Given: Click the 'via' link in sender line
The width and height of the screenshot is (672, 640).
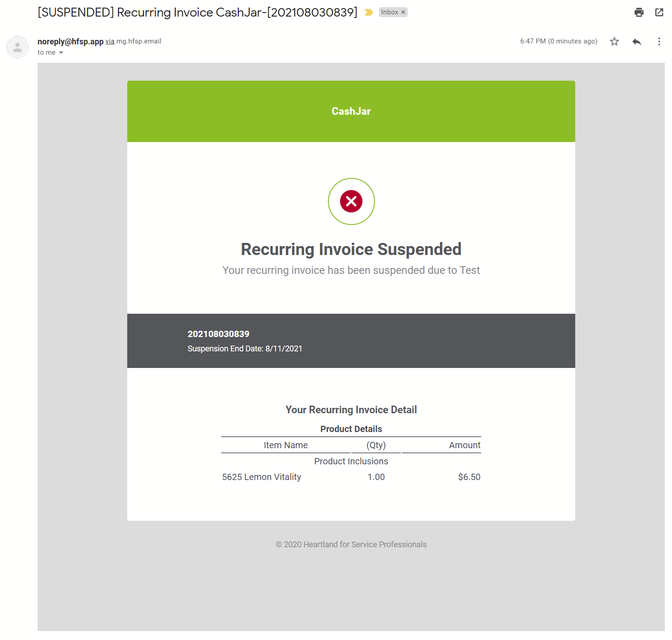Looking at the screenshot, I should click(110, 41).
